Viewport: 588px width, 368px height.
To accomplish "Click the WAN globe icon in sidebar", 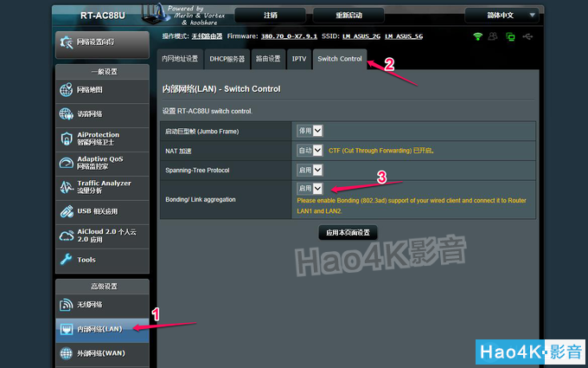I will coord(66,353).
